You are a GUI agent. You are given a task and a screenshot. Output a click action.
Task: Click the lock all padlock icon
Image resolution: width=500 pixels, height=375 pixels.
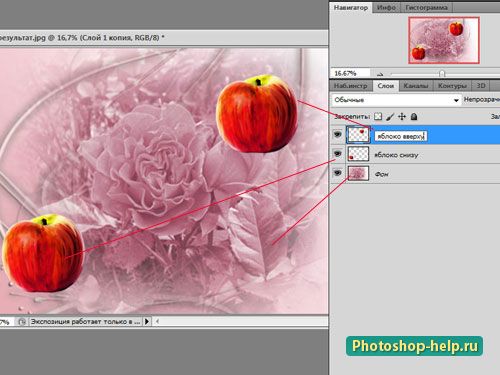tap(414, 116)
